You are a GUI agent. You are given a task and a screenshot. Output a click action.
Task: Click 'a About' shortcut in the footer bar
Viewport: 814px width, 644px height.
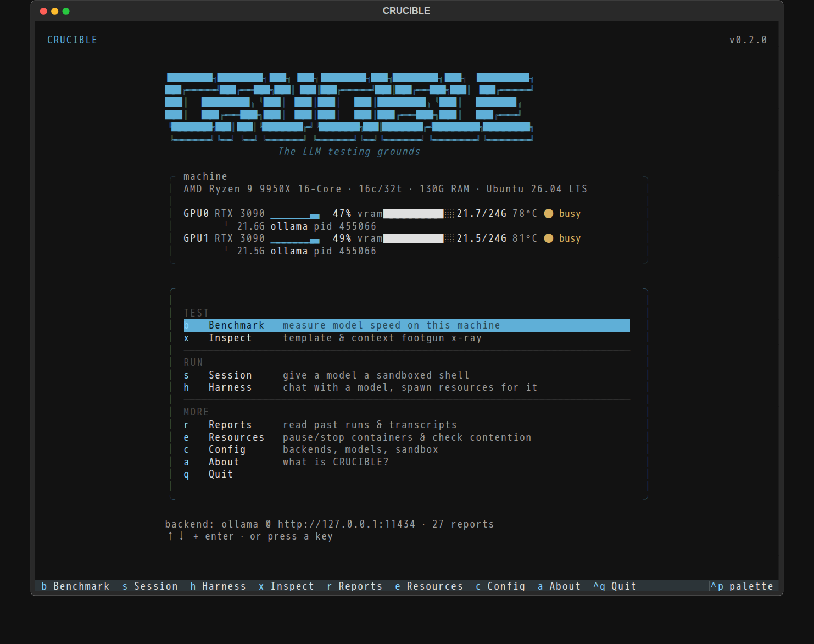point(559,586)
